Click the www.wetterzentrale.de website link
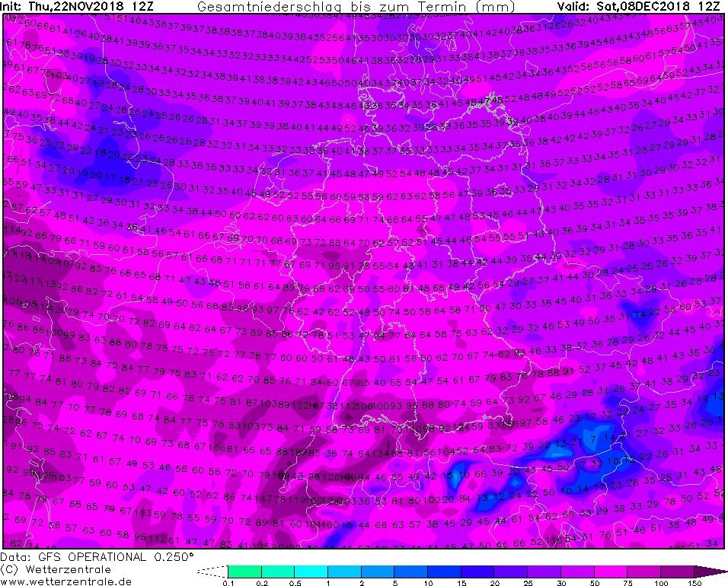 point(66,580)
